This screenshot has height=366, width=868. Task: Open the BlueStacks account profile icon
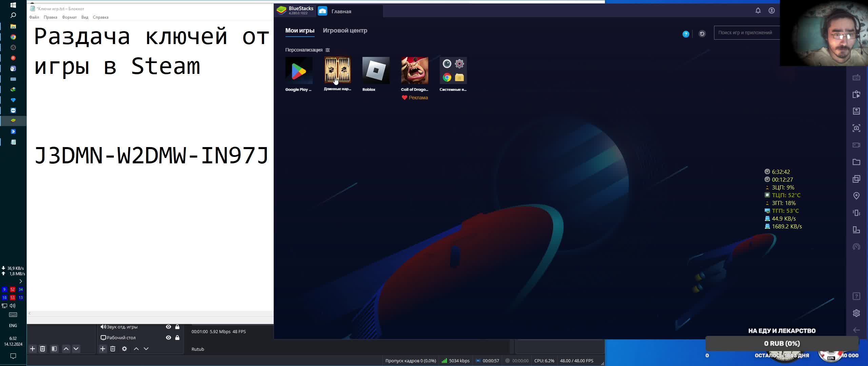point(771,11)
